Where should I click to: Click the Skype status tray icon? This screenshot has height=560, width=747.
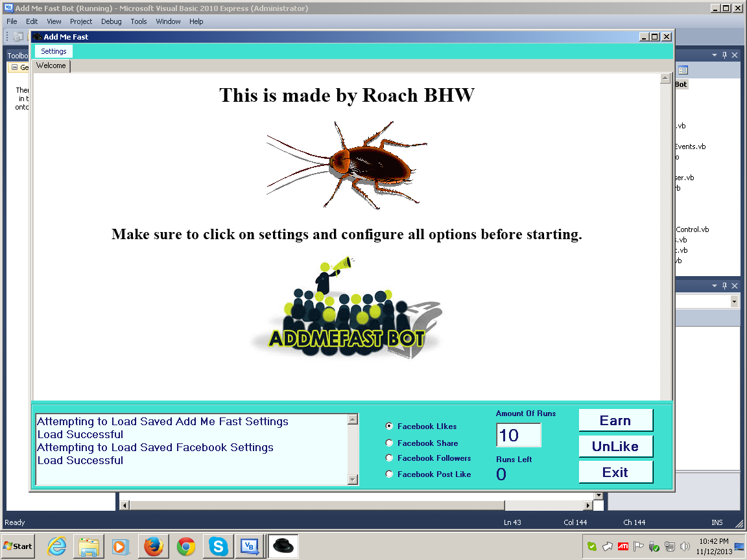[591, 546]
